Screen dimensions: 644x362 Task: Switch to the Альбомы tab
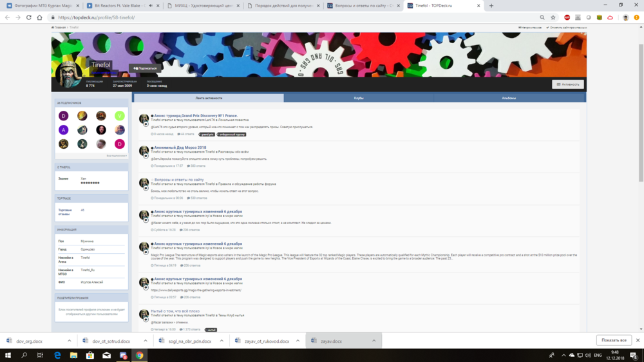click(x=509, y=98)
